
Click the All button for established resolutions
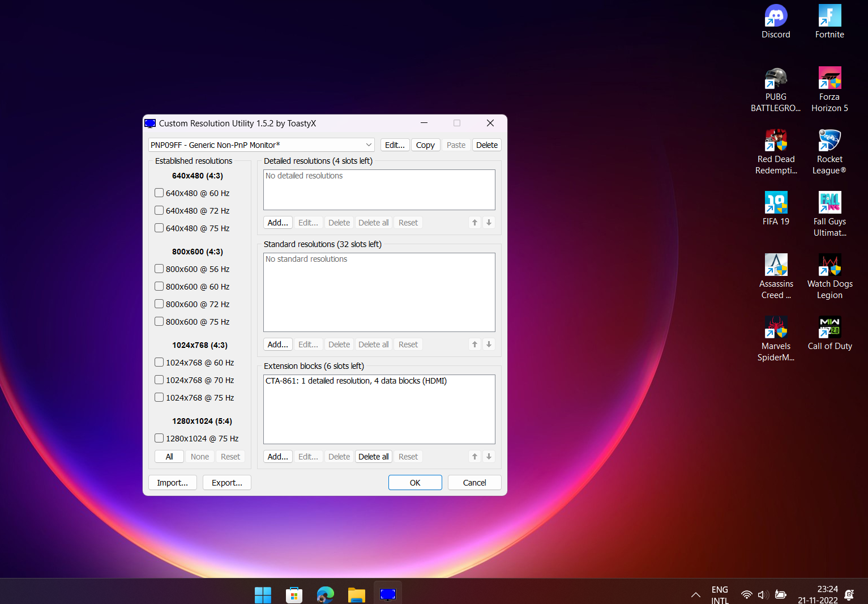(x=169, y=457)
